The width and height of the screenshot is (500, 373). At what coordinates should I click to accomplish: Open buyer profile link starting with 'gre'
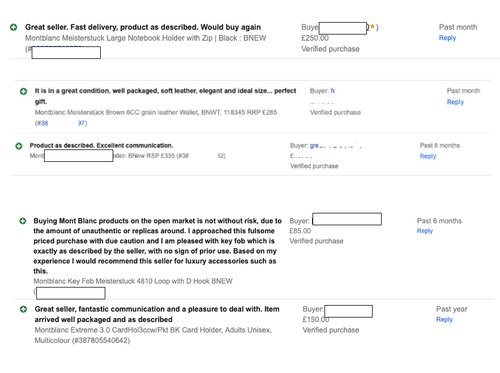(335, 146)
